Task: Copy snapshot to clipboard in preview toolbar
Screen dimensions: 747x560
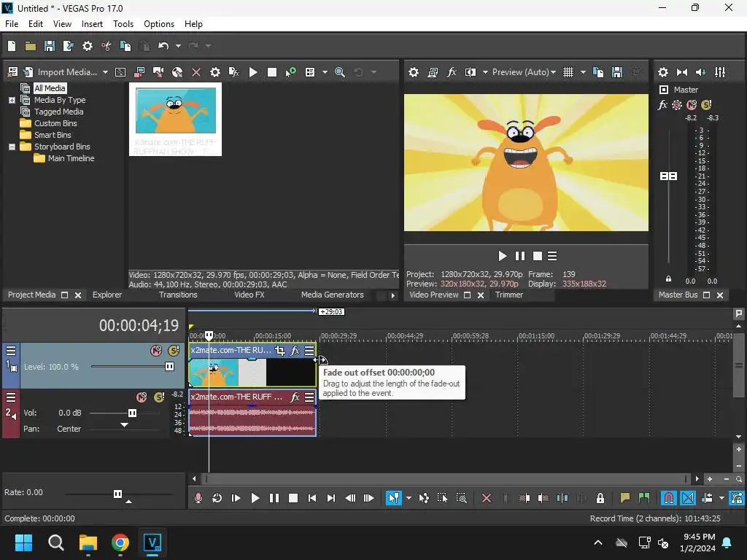Action: (598, 72)
